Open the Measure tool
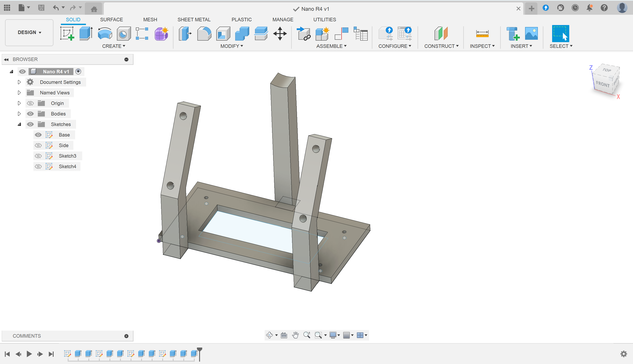This screenshot has width=633, height=364. [482, 34]
